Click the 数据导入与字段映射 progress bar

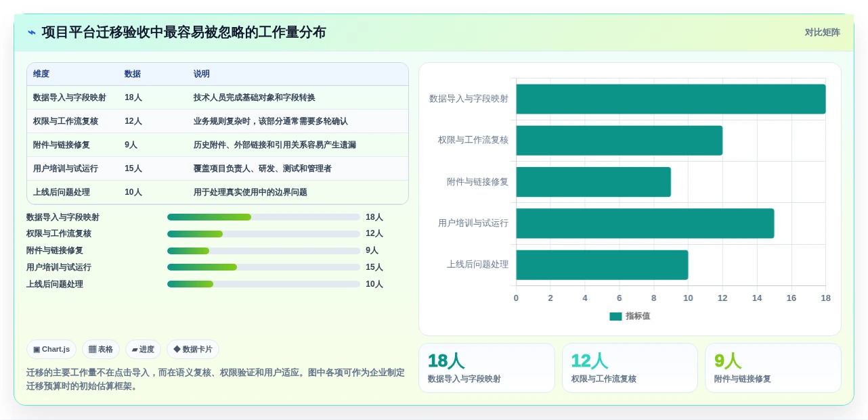coord(263,217)
